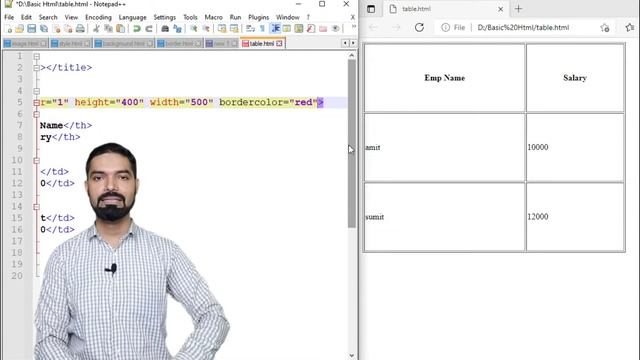Image resolution: width=640 pixels, height=360 pixels.
Task: Collapse the fold marker on line 4
Action: click(x=37, y=91)
